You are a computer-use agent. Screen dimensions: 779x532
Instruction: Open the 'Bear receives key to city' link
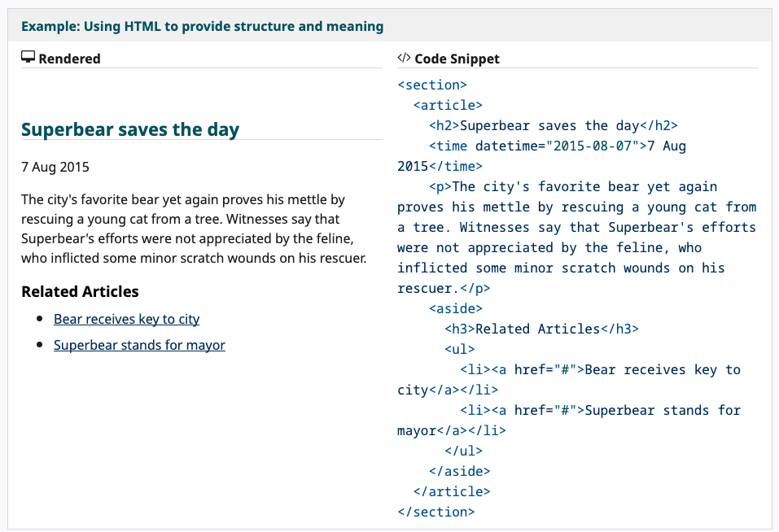pos(127,319)
